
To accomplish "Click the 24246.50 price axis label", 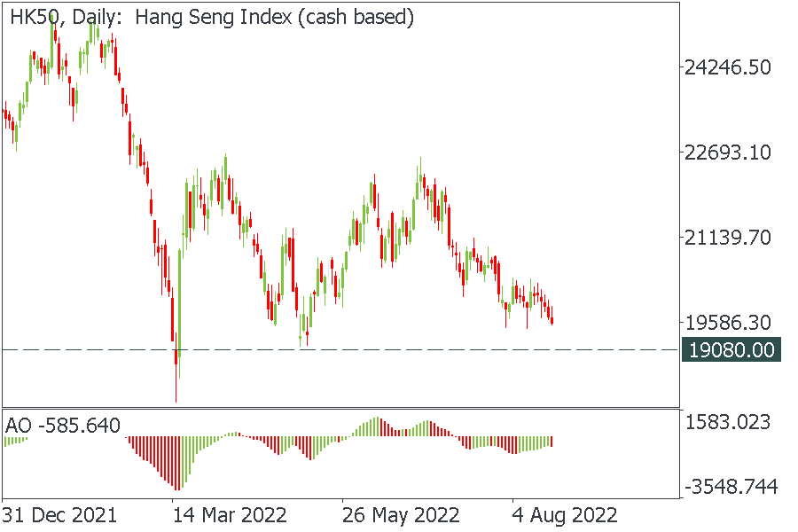I will point(727,67).
